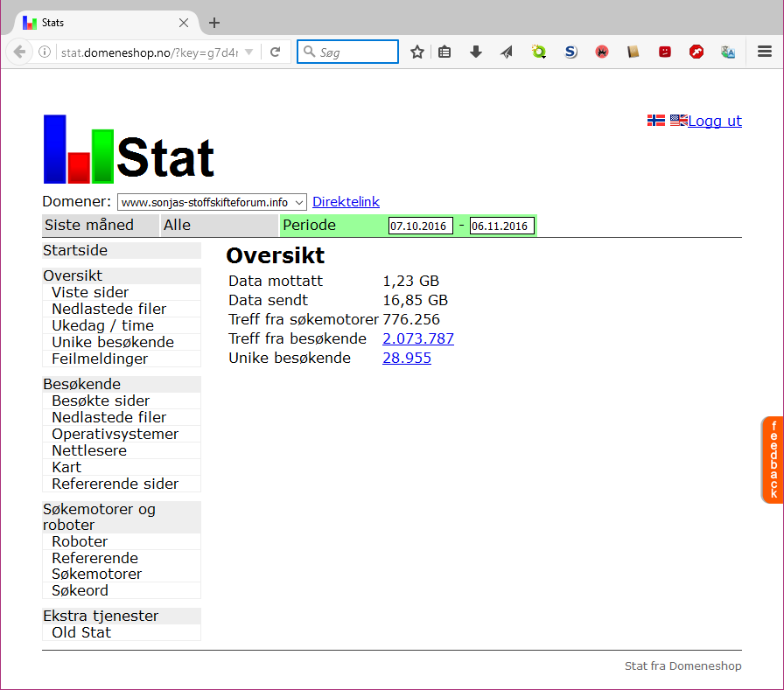Click the 28.955 unique visitors link
The width and height of the screenshot is (784, 690).
[407, 359]
